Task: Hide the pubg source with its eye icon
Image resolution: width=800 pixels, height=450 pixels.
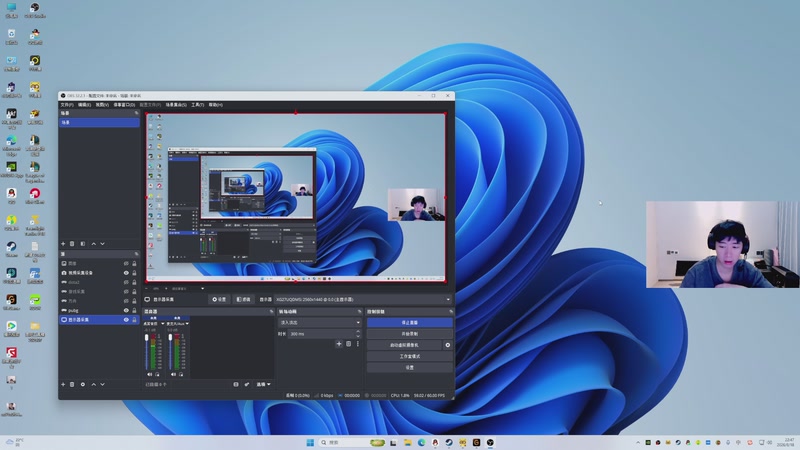Action: pyautogui.click(x=126, y=310)
